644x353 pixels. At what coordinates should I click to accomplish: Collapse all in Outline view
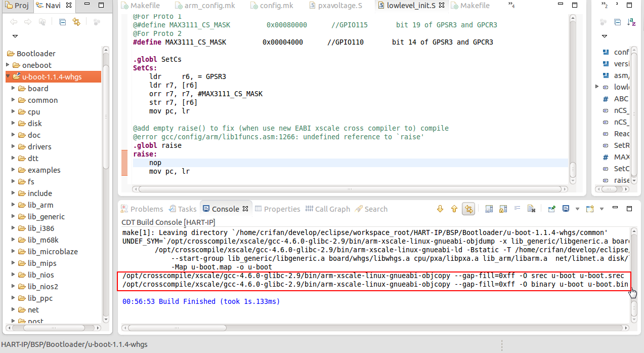click(x=617, y=22)
